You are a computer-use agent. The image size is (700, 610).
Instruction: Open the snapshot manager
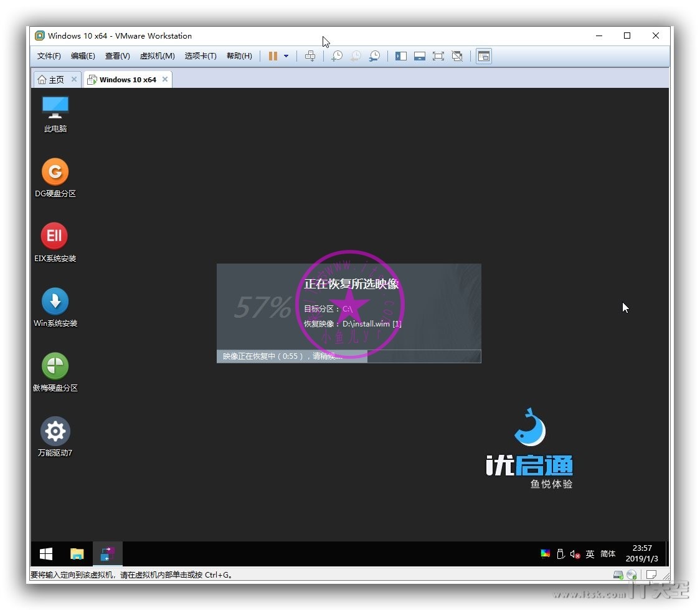[x=374, y=56]
